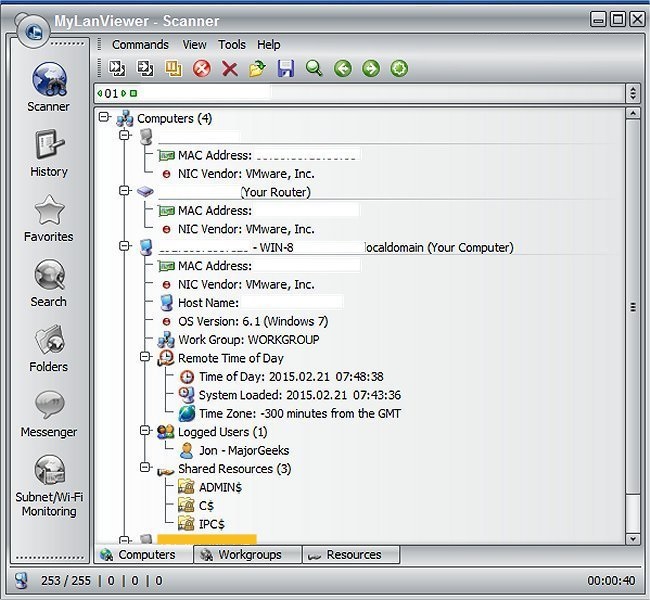This screenshot has width=650, height=600.
Task: Collapse the Computers (4) tree node
Action: (x=104, y=119)
